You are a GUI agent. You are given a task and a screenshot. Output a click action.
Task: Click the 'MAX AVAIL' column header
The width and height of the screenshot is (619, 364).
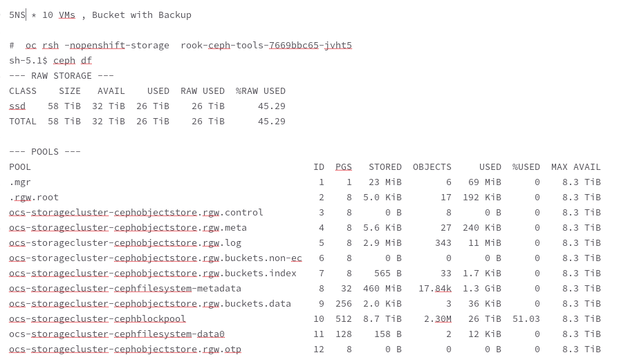(x=576, y=166)
